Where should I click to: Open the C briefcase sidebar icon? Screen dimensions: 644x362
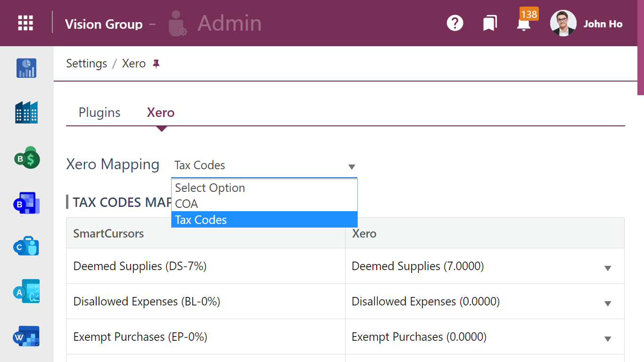click(26, 246)
